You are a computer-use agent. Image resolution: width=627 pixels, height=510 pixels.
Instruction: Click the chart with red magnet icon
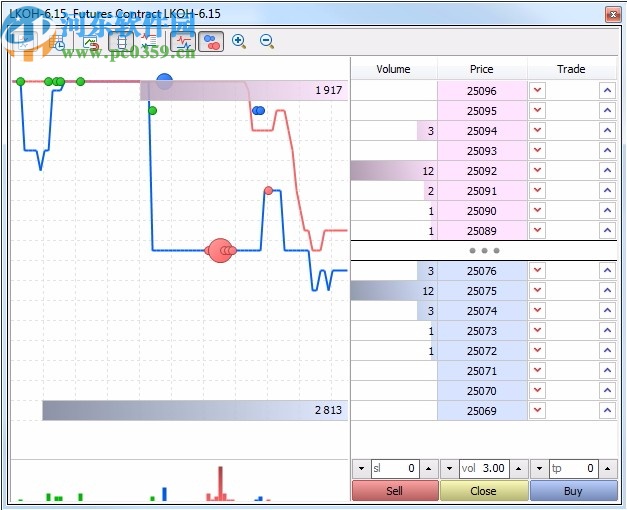(x=90, y=42)
